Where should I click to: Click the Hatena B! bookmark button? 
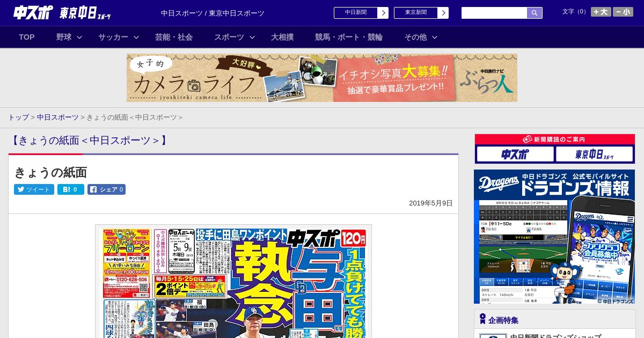[x=71, y=189]
